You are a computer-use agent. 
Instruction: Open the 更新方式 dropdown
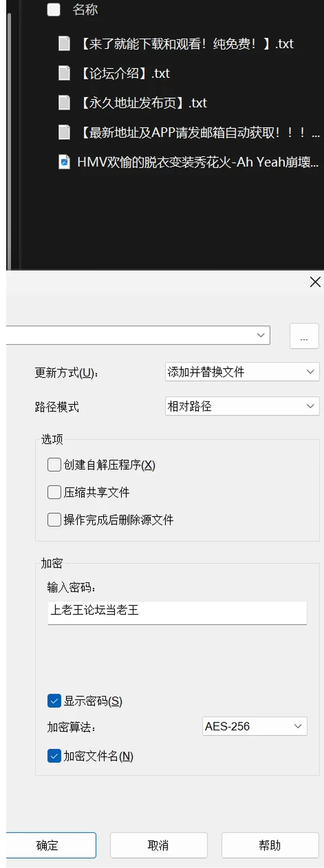point(242,372)
